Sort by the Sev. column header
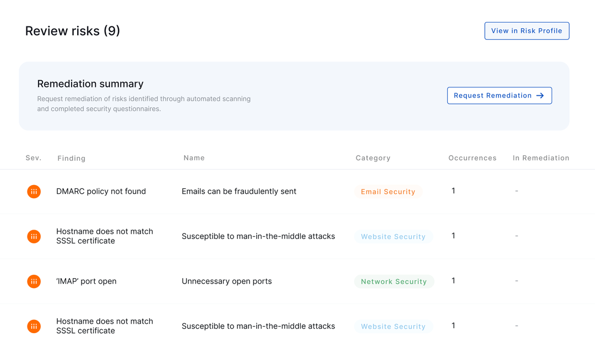Screen dimensions: 595x364 click(x=34, y=158)
